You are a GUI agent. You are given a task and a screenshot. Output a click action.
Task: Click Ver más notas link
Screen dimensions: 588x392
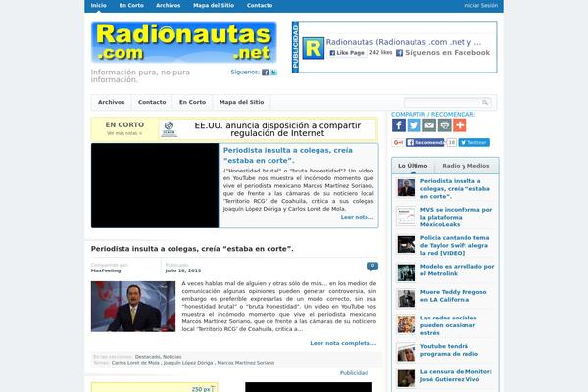click(124, 133)
